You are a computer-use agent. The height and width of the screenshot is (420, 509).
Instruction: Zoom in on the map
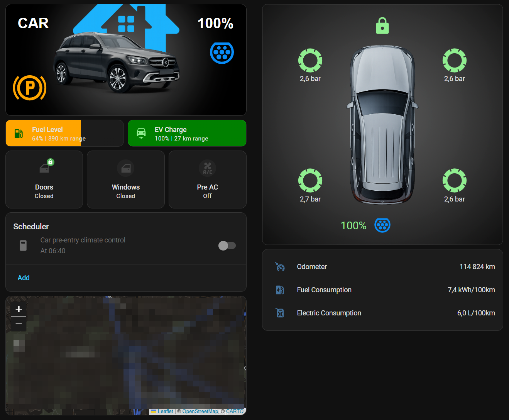(19, 309)
